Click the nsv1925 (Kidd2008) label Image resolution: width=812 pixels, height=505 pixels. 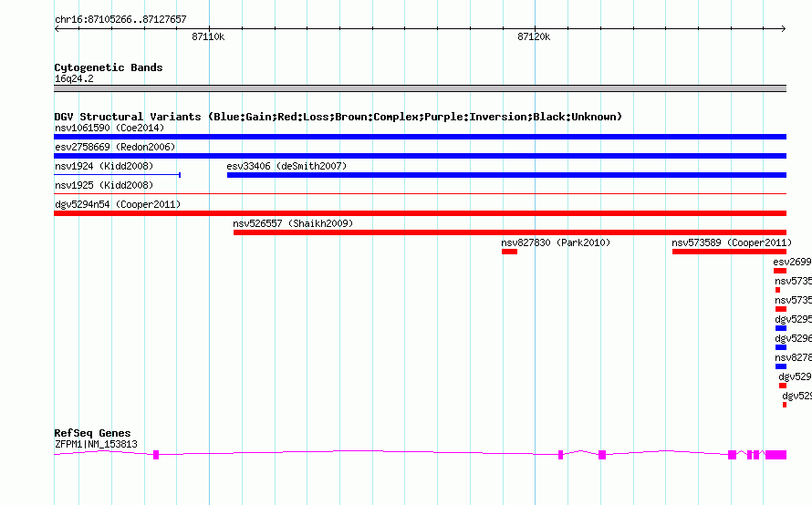(x=104, y=185)
